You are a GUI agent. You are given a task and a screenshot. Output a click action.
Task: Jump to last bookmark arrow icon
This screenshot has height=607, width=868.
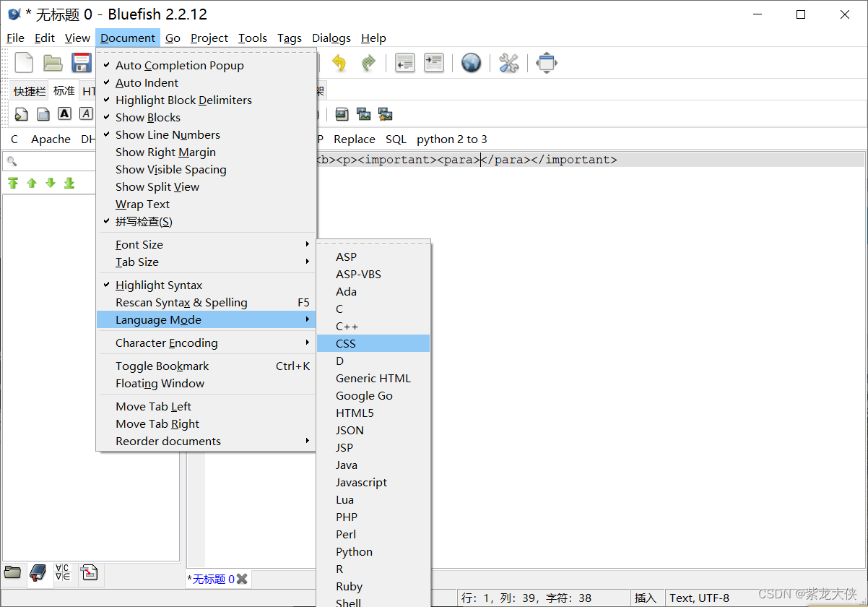point(69,183)
